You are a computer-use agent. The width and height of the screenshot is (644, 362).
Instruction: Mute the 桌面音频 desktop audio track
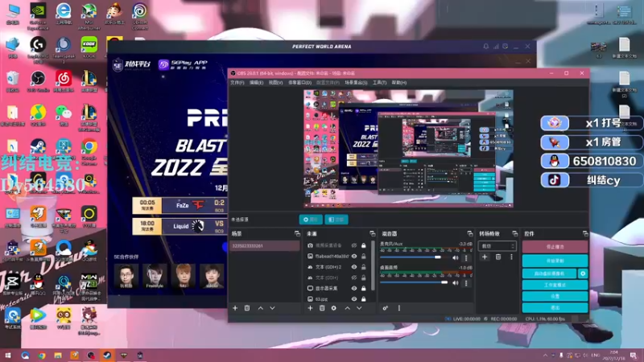[455, 283]
